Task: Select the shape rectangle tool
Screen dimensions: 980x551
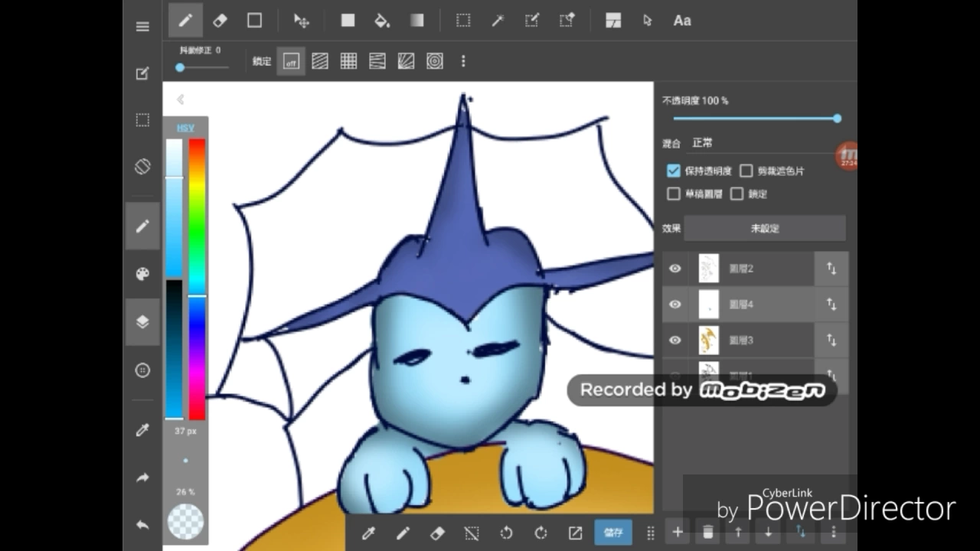Action: (x=254, y=21)
